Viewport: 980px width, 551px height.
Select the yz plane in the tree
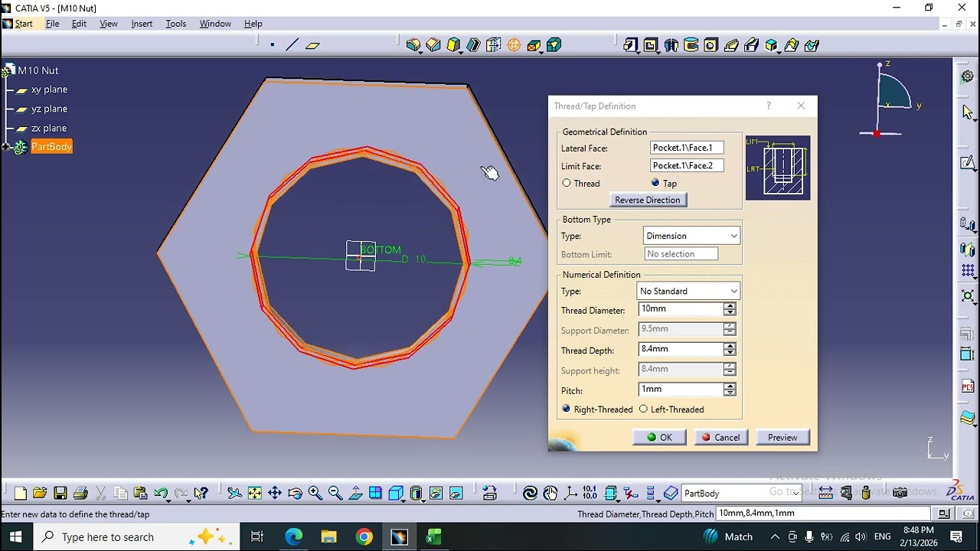(x=49, y=109)
